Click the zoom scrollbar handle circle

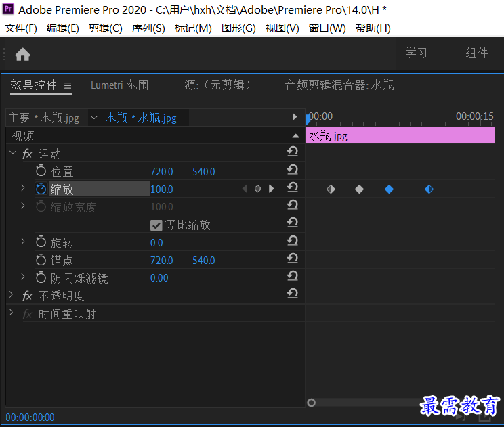311,403
